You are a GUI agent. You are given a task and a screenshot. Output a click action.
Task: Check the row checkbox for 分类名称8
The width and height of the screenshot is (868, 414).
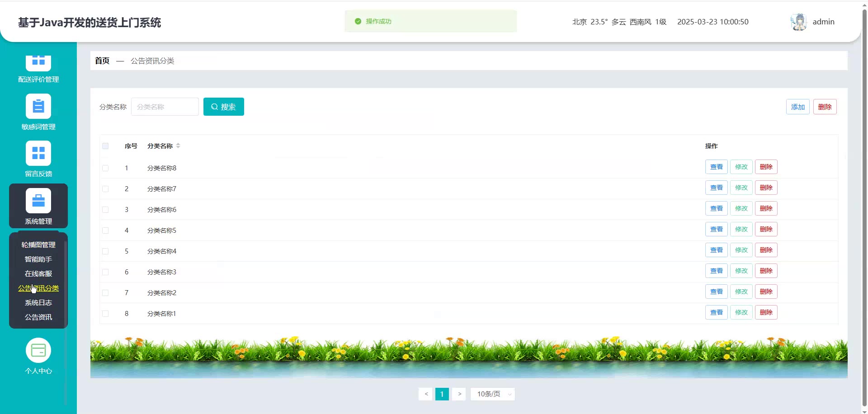click(105, 168)
